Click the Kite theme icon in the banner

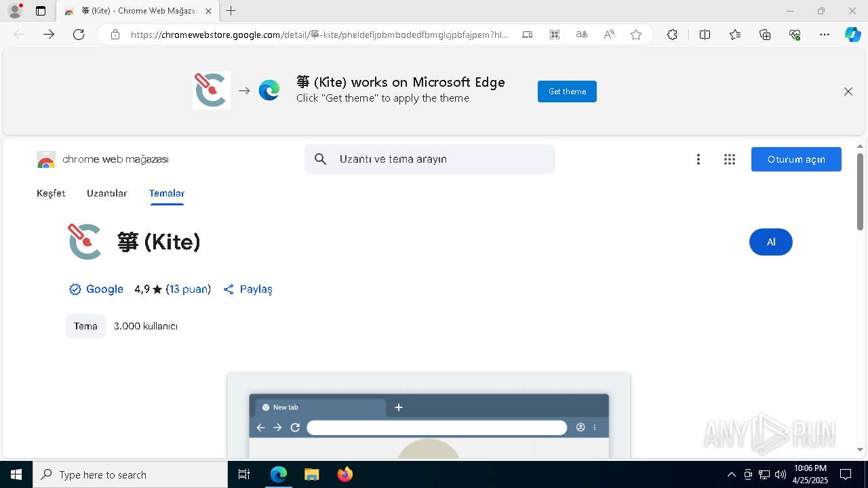212,90
